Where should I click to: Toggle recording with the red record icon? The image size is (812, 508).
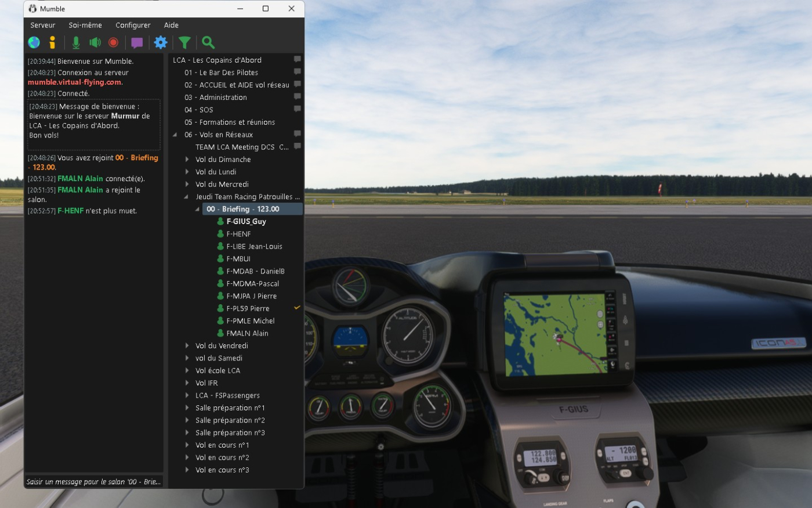point(114,42)
